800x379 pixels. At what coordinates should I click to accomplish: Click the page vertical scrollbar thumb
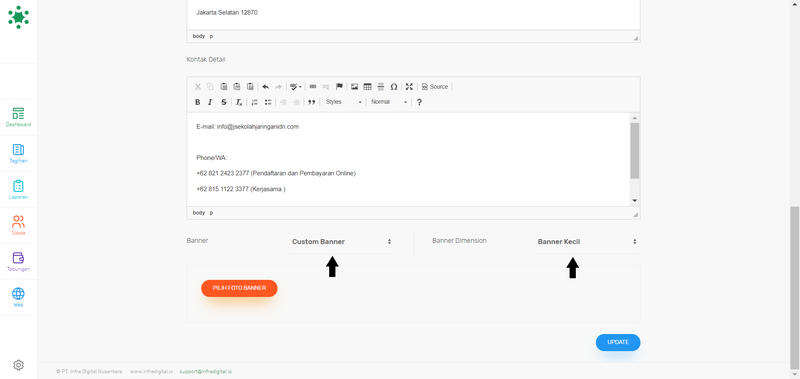pos(795,287)
